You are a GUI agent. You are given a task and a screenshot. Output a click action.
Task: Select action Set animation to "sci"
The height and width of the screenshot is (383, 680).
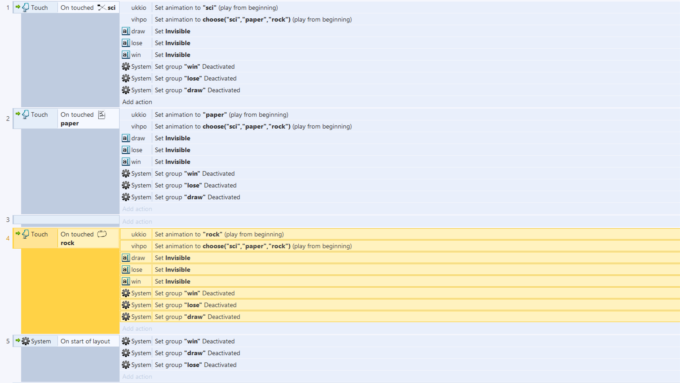(400, 7)
